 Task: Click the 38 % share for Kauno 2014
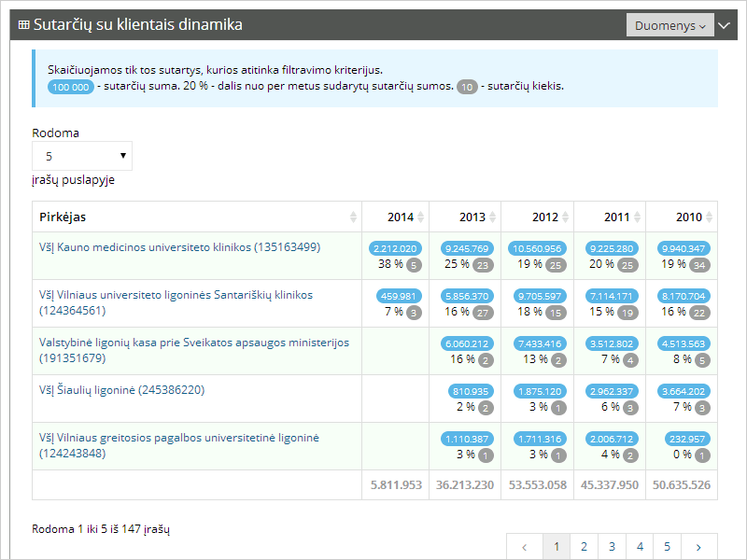click(390, 264)
